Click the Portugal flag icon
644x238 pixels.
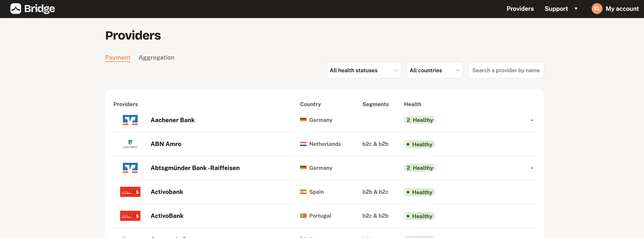[303, 216]
